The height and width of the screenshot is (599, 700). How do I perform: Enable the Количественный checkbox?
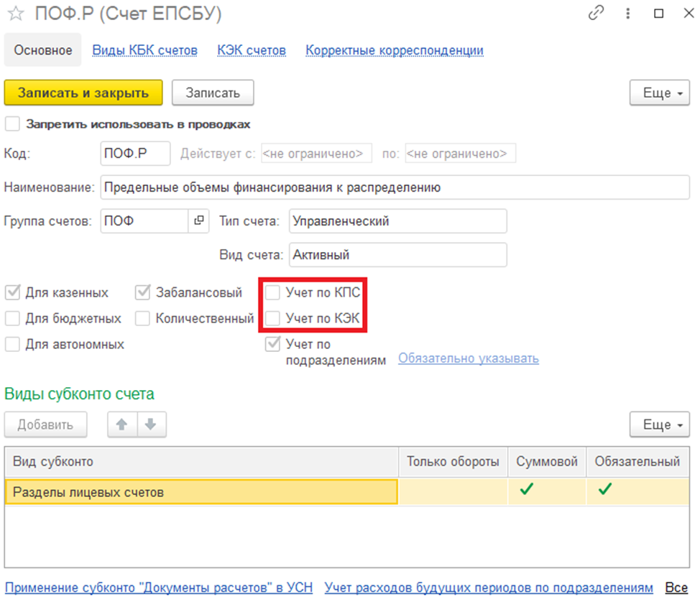[x=143, y=318]
